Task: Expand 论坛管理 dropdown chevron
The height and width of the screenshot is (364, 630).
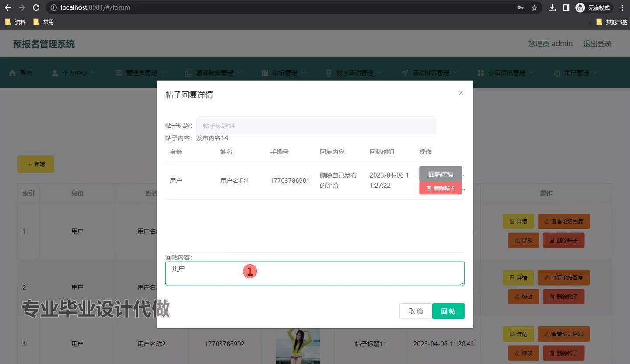Action: [303, 73]
